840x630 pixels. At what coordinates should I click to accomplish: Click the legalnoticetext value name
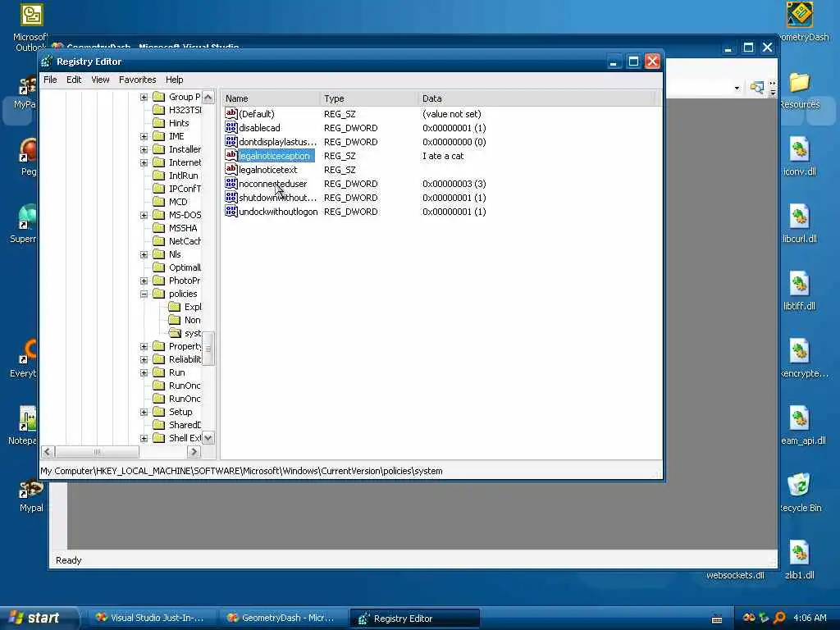point(268,170)
